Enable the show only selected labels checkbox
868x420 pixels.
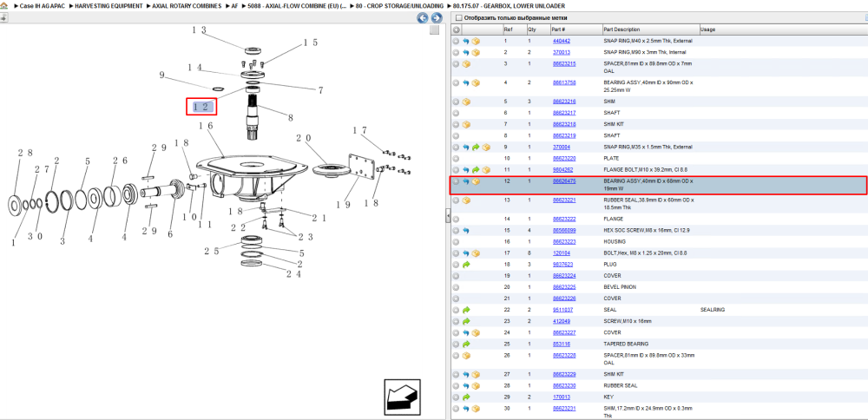[458, 18]
